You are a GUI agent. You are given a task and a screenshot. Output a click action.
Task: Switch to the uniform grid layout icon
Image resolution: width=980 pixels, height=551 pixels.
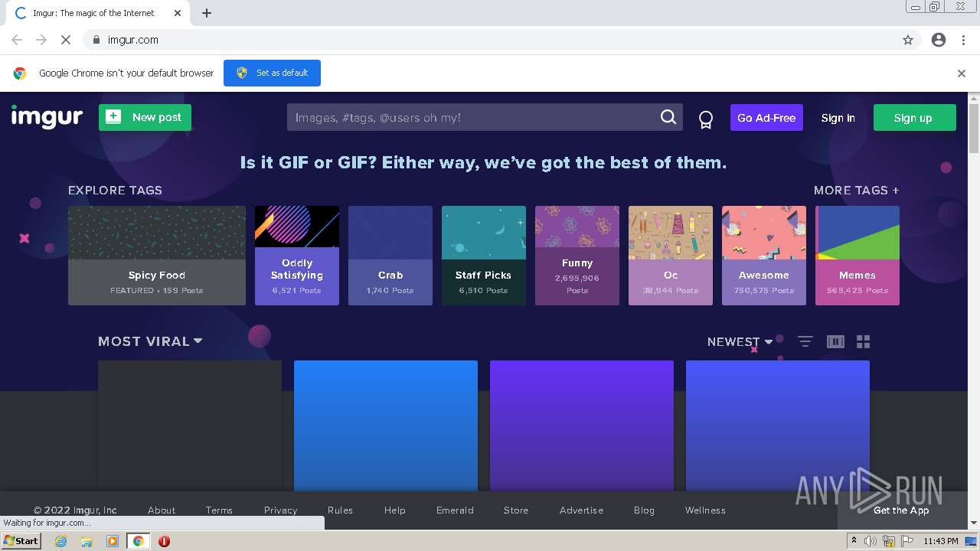click(x=864, y=341)
